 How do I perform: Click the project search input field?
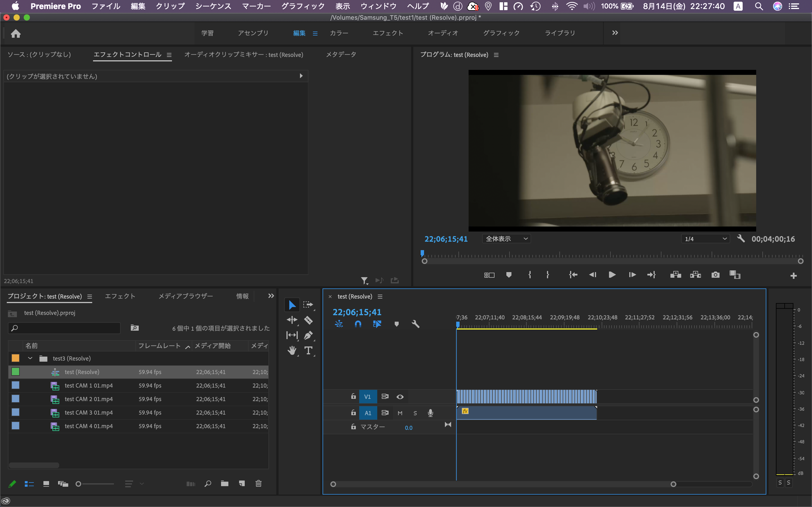pos(67,328)
